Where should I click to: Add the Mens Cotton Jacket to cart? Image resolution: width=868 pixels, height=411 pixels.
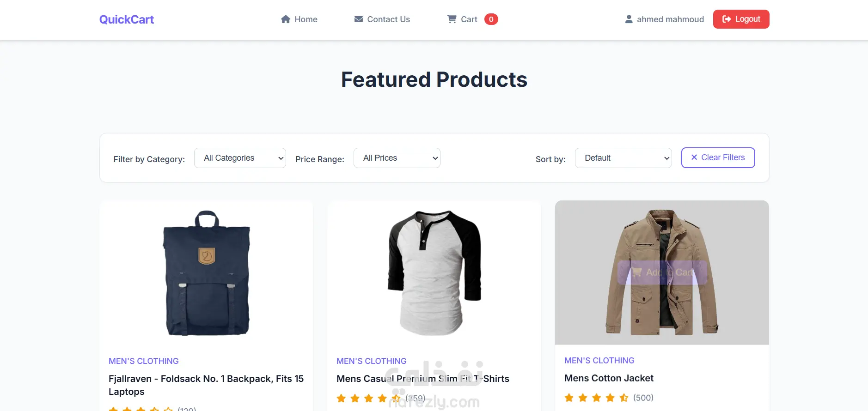point(662,272)
